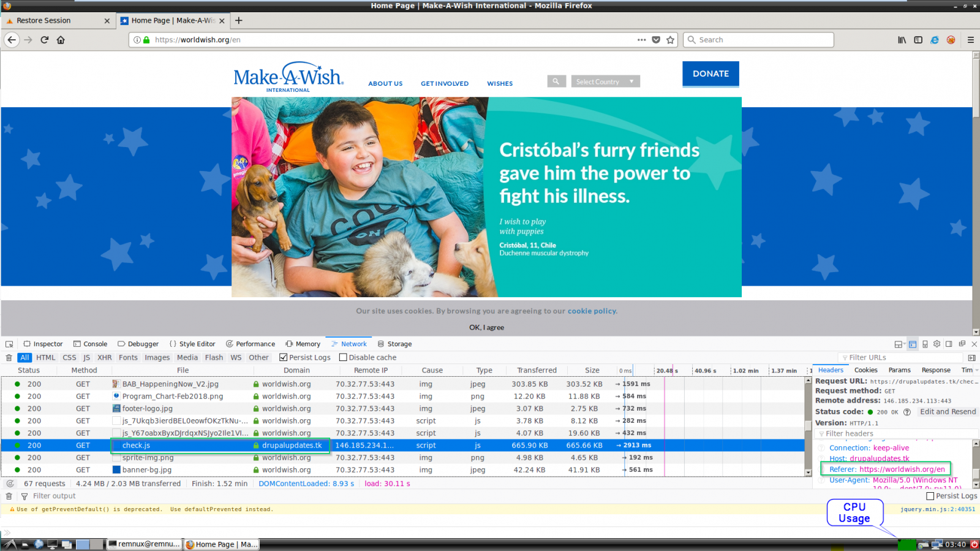Open DevTools settings gear

937,344
